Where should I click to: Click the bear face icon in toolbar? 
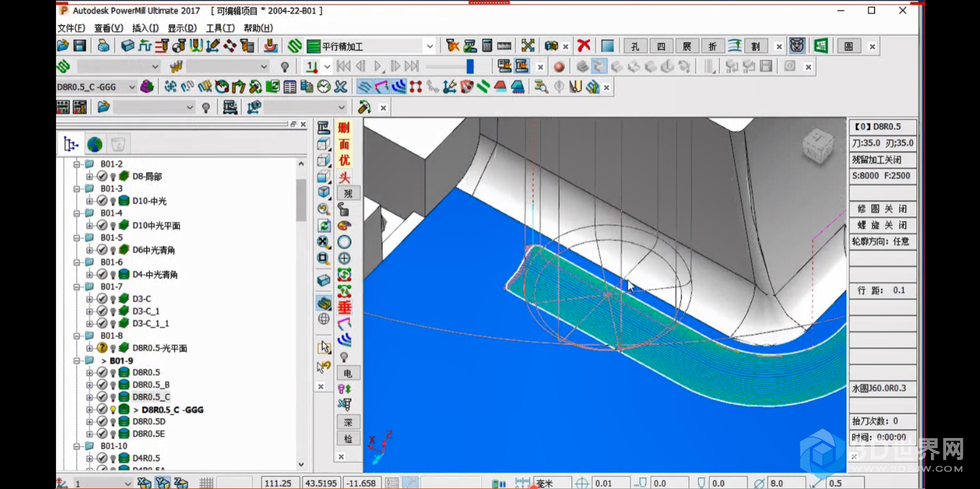tap(796, 46)
